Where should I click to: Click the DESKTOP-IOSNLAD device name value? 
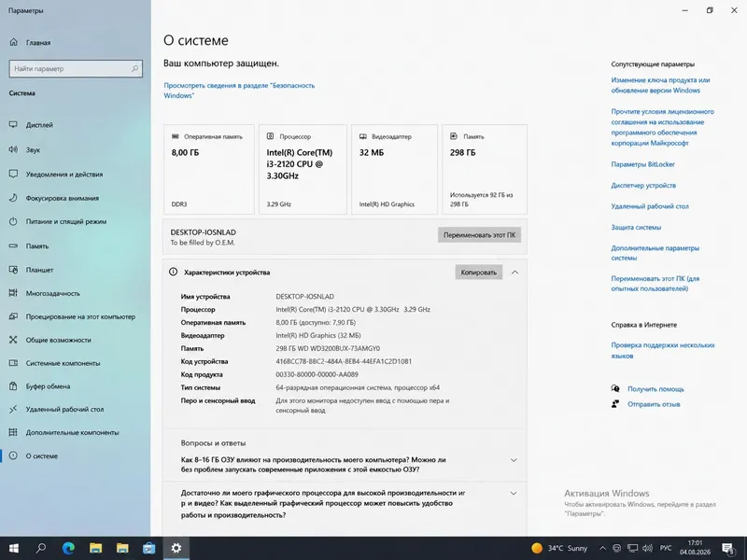click(x=305, y=296)
